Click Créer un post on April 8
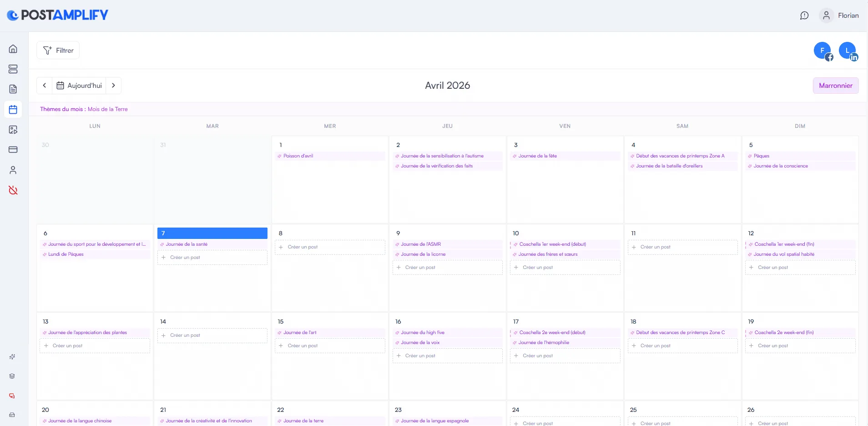This screenshot has width=868, height=426. (x=330, y=247)
